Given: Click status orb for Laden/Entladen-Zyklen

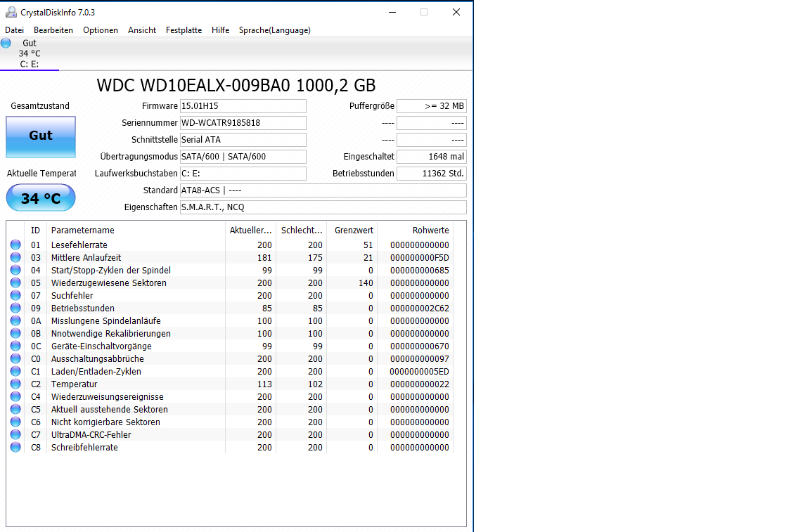Looking at the screenshot, I should pyautogui.click(x=15, y=371).
